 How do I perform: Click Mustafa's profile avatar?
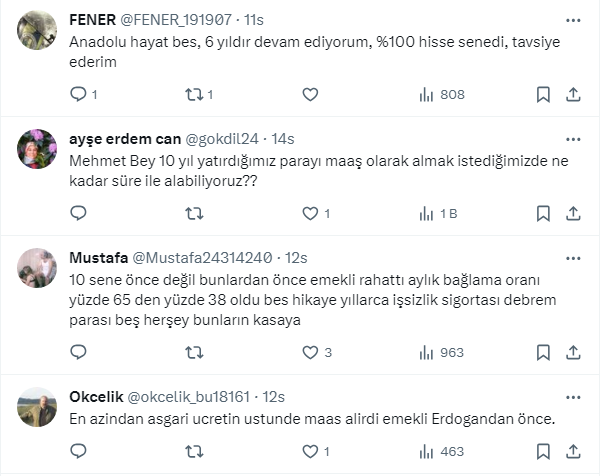pyautogui.click(x=37, y=268)
